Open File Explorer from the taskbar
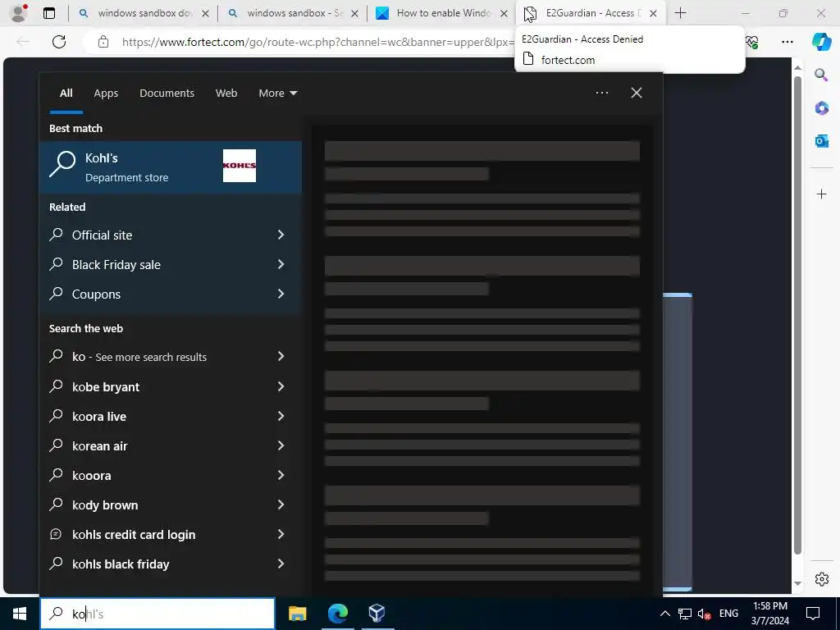Image resolution: width=840 pixels, height=630 pixels. click(297, 614)
